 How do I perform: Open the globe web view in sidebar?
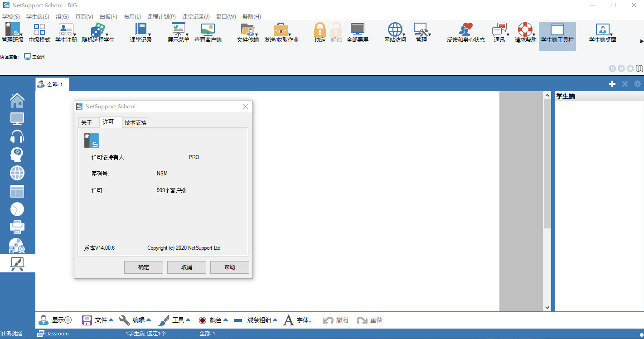[x=17, y=173]
